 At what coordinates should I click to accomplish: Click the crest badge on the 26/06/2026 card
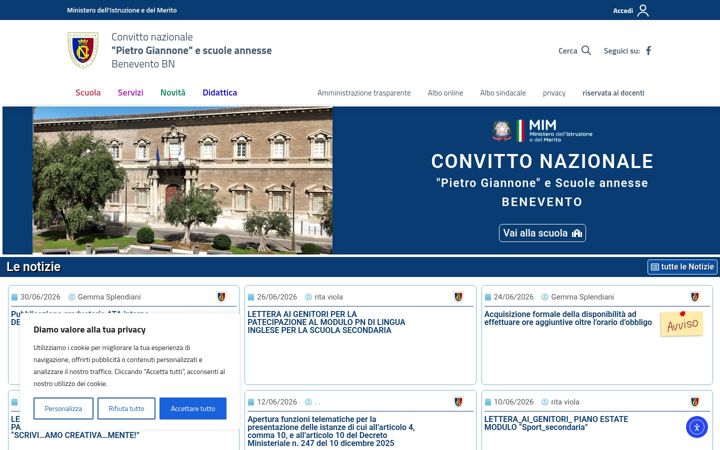coord(458,297)
